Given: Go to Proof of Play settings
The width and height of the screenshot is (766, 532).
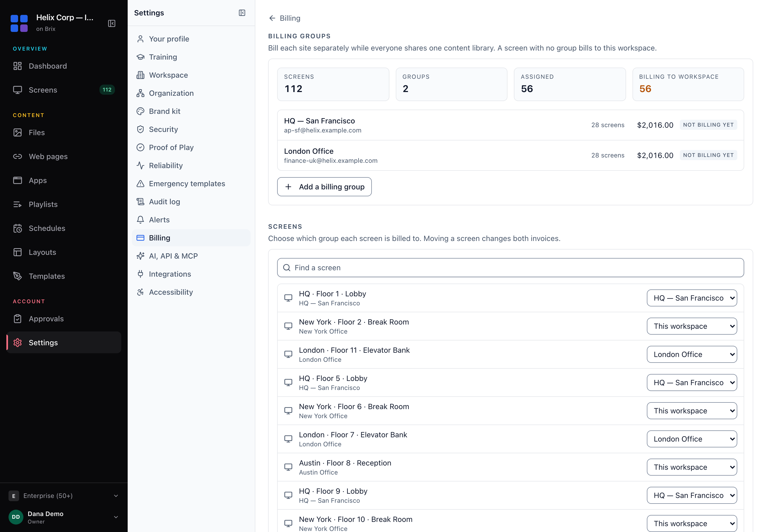Looking at the screenshot, I should pyautogui.click(x=191, y=147).
